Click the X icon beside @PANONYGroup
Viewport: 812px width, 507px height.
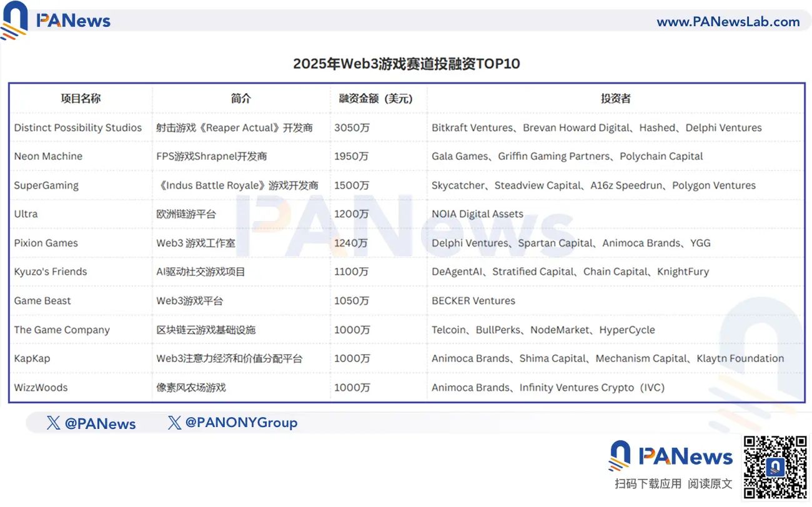click(175, 423)
